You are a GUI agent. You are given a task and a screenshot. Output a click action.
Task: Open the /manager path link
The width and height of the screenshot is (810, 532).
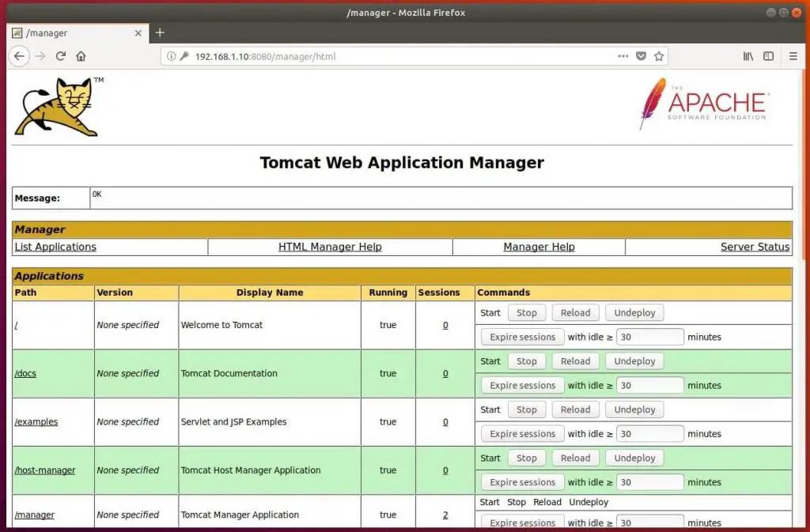coord(35,515)
